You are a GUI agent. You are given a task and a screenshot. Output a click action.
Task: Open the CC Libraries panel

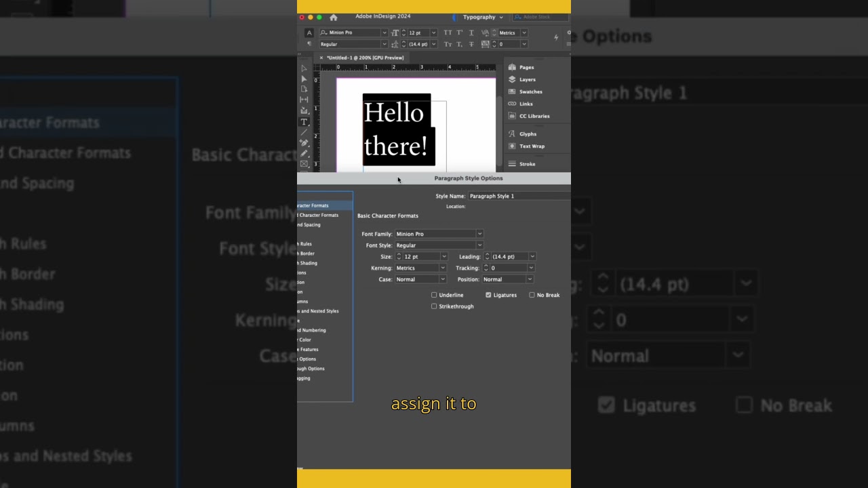coord(529,116)
